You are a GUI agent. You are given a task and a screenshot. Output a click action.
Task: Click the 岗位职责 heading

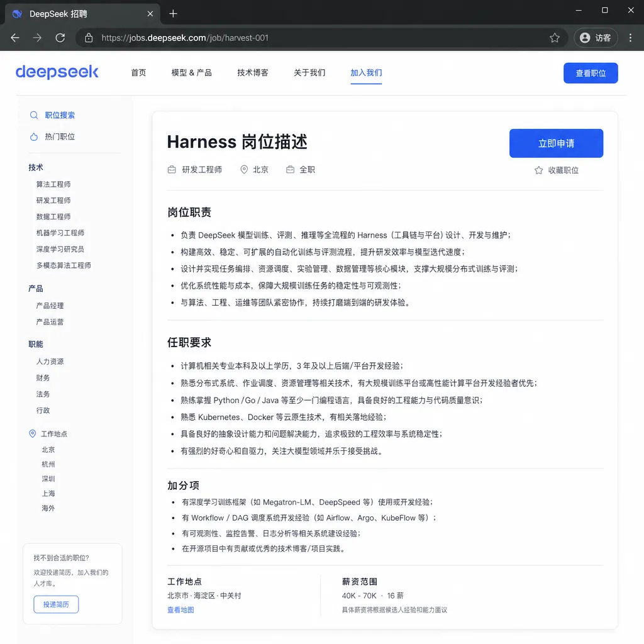coord(189,213)
